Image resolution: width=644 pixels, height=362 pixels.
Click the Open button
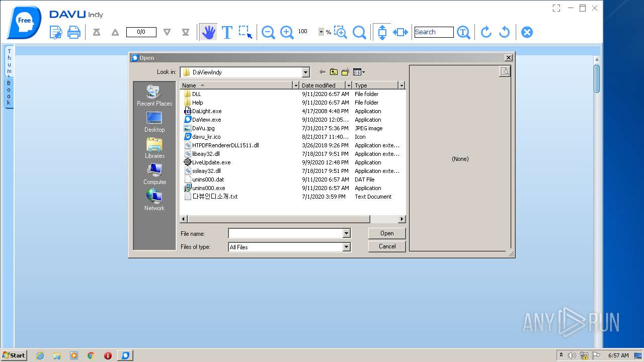(x=387, y=233)
